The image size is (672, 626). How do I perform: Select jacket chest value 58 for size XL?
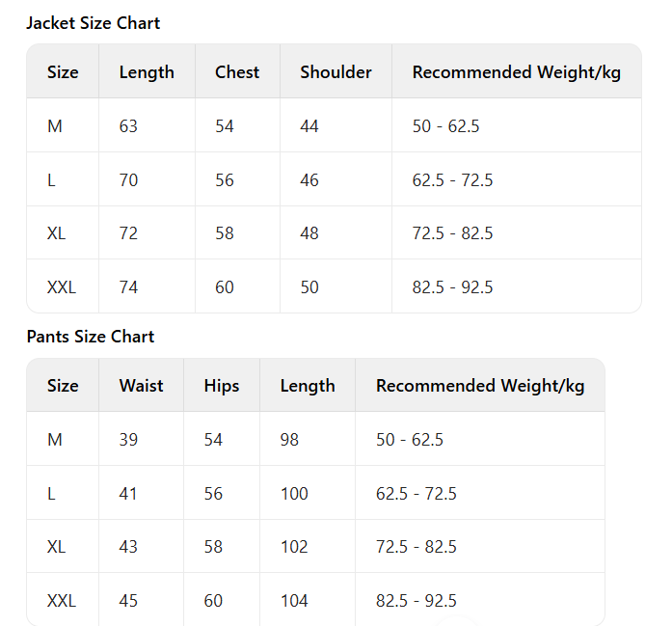tap(225, 233)
